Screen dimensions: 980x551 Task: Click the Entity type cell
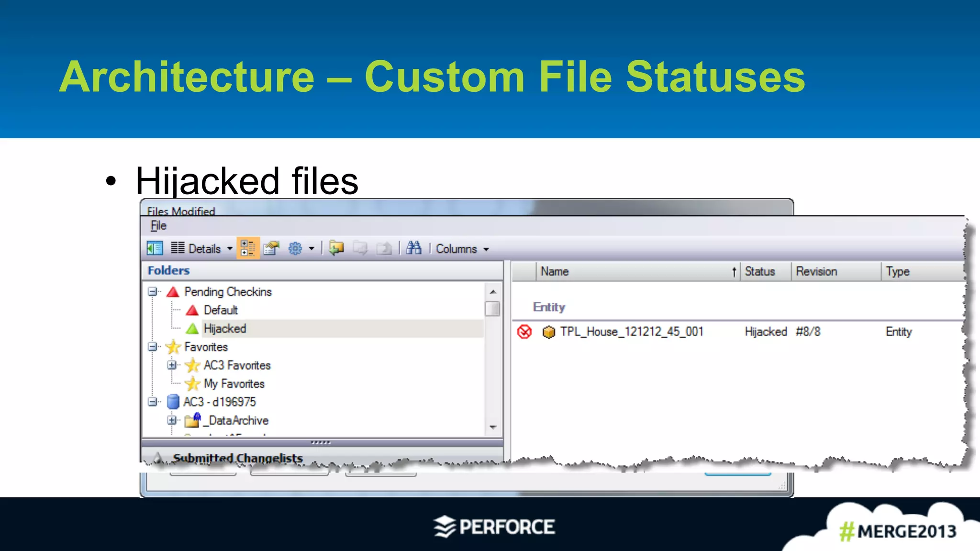click(899, 331)
